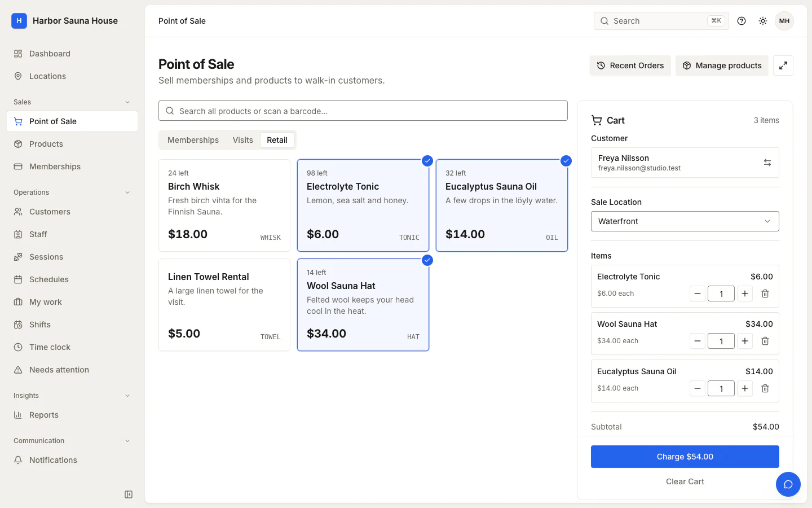This screenshot has width=812, height=508.
Task: Increase Electrolyte Tonic quantity
Action: click(745, 294)
